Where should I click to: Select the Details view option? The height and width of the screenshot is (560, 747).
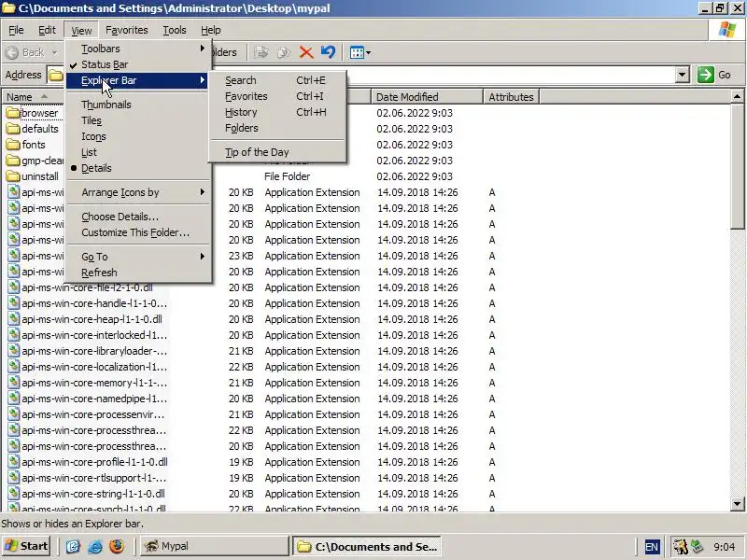(x=138, y=168)
